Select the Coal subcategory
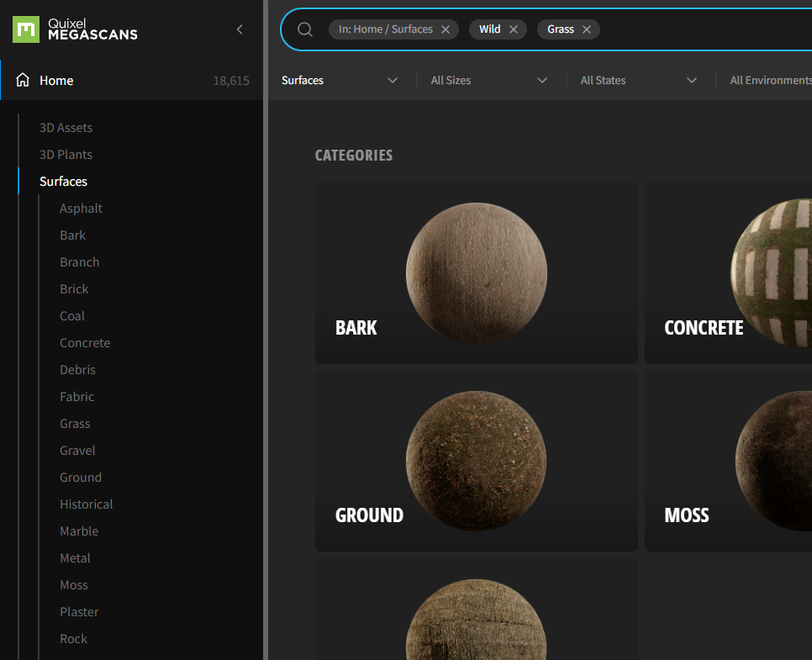Image resolution: width=812 pixels, height=660 pixels. (72, 316)
